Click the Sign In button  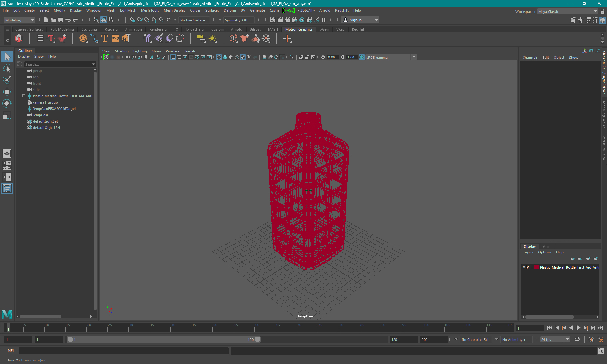click(355, 20)
